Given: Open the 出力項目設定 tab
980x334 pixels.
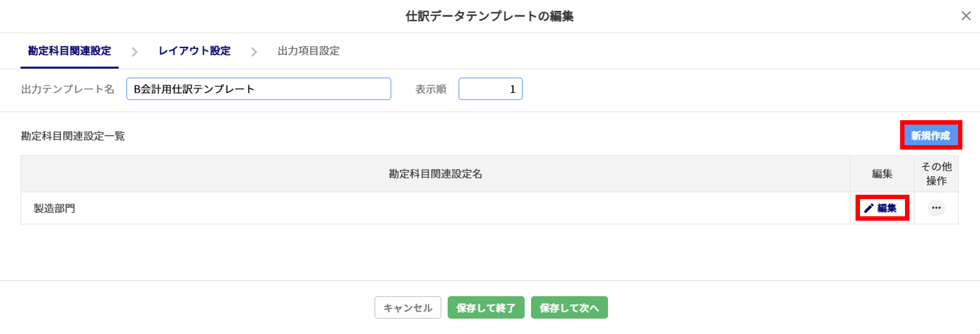Looking at the screenshot, I should click(308, 51).
